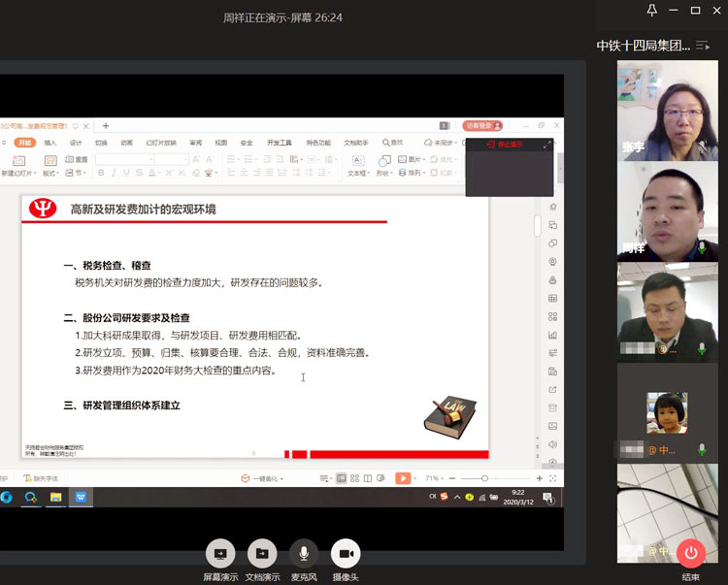728x585 pixels.
Task: Expand the participant list panel icon
Action: coord(703,46)
